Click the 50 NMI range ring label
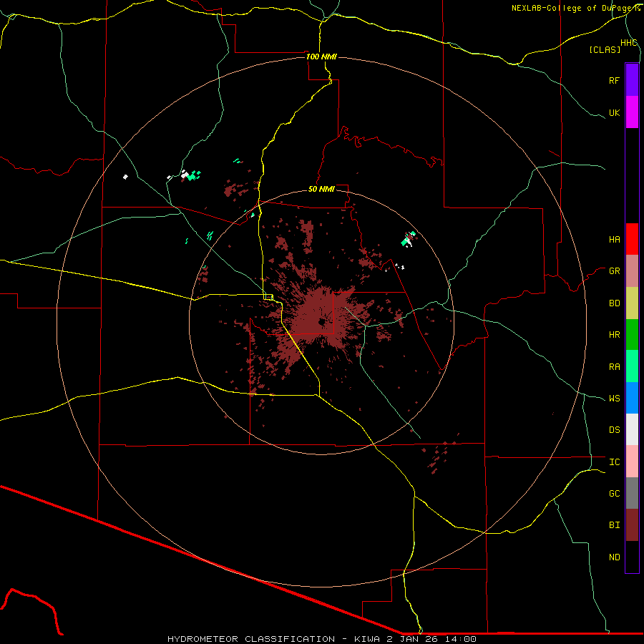Screen dimensions: 644x644 (x=321, y=189)
